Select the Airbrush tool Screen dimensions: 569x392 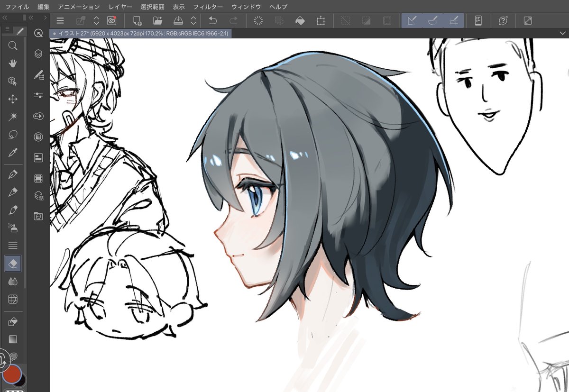(x=13, y=228)
